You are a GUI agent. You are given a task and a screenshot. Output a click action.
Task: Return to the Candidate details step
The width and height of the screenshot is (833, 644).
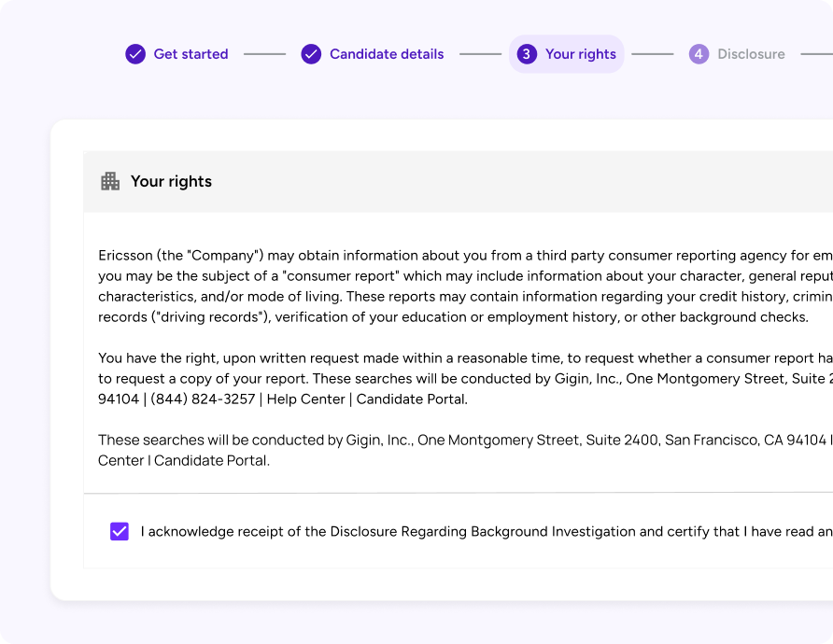pos(387,54)
